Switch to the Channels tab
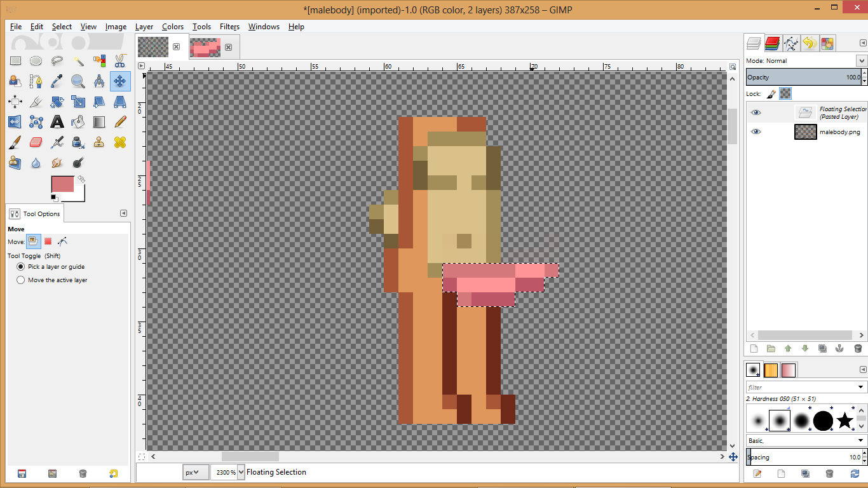The image size is (868, 488). 772,43
